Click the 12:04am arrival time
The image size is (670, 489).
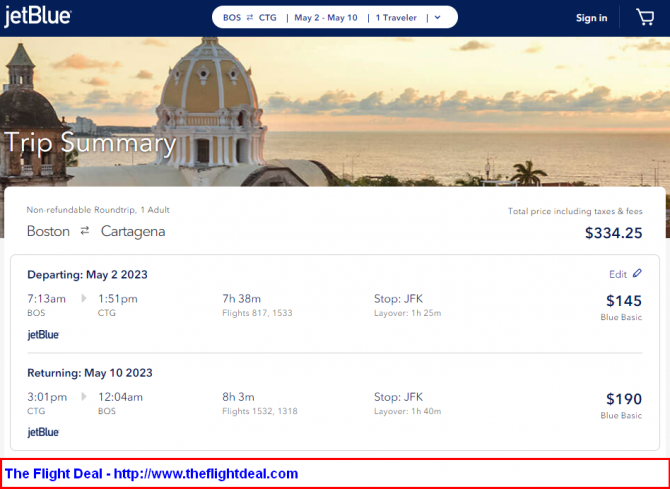[x=120, y=397]
